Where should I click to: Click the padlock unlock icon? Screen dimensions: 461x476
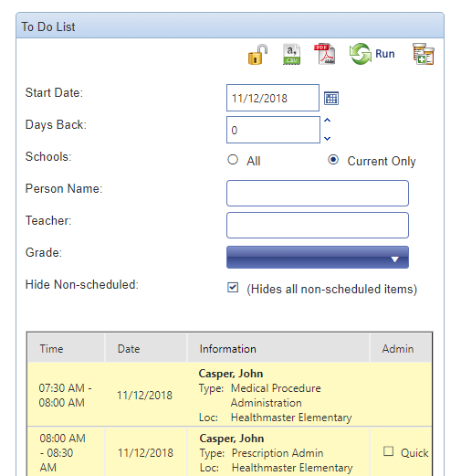(257, 55)
